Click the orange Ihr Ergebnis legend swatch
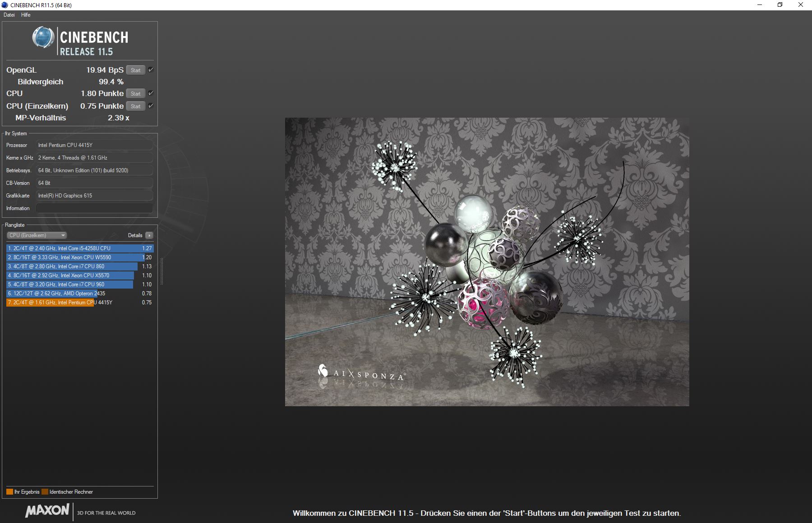Viewport: 812px width, 523px height. 9,492
